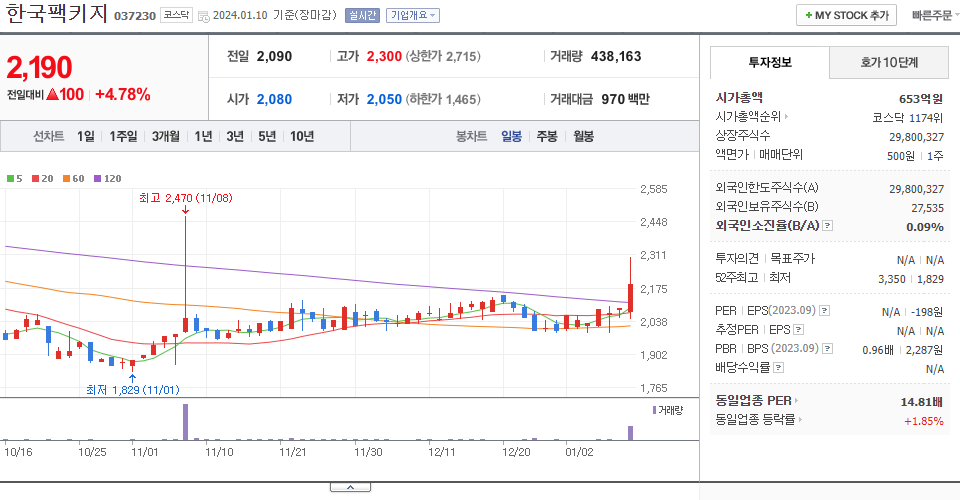This screenshot has width=960, height=500.
Task: Click 동일업종 등락률 value +1.85%
Action: click(923, 421)
